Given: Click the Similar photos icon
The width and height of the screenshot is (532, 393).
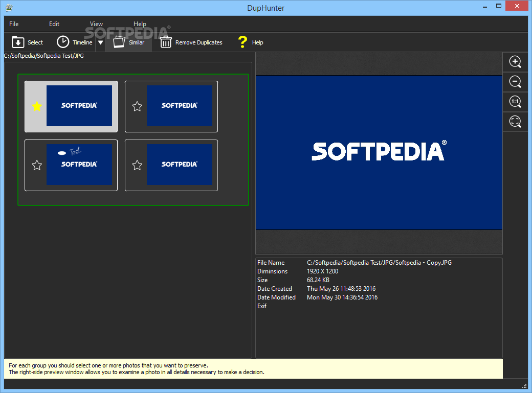Looking at the screenshot, I should point(119,42).
